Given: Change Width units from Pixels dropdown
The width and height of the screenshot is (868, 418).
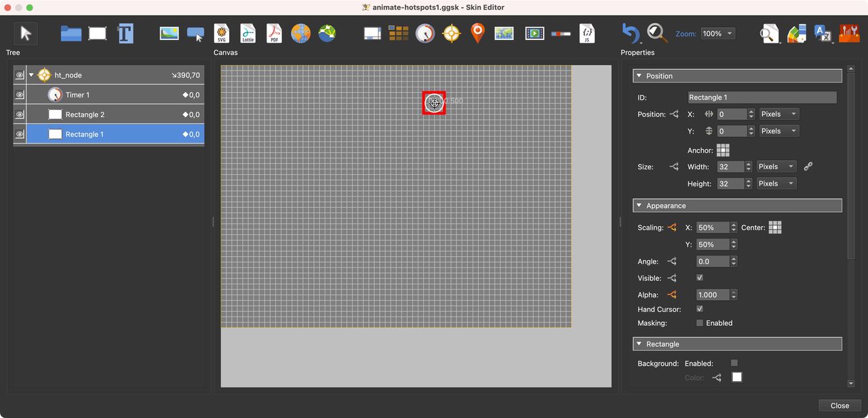Looking at the screenshot, I should [776, 166].
